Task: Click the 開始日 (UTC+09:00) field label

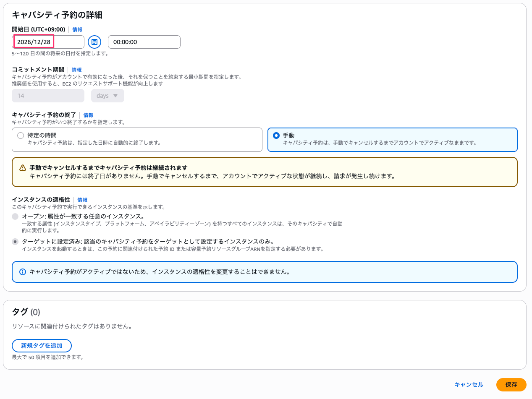Action: point(39,30)
